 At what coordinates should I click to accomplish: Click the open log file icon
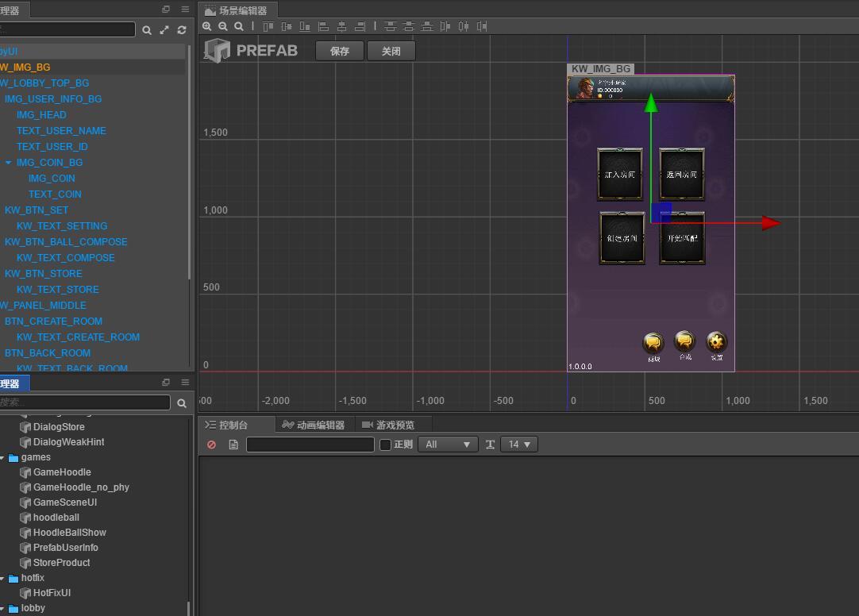[233, 445]
